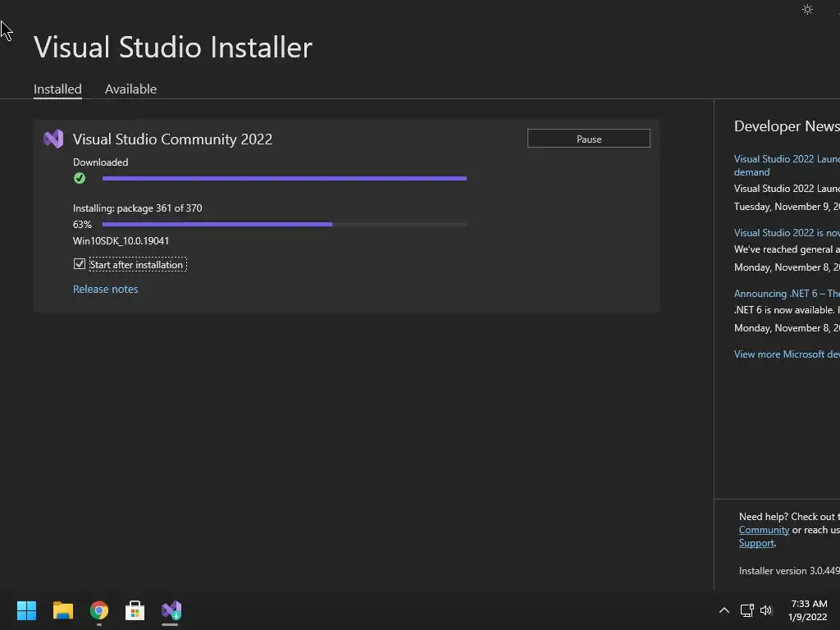The width and height of the screenshot is (840, 630).
Task: Switch to the Available tab
Action: click(130, 89)
